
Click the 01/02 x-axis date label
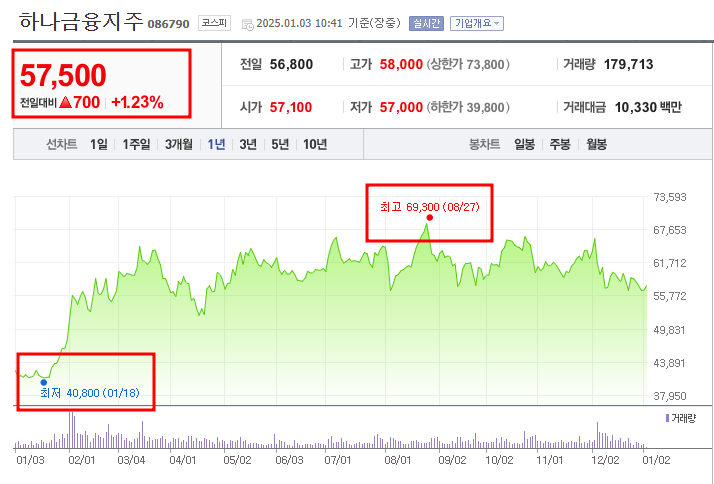(x=656, y=460)
